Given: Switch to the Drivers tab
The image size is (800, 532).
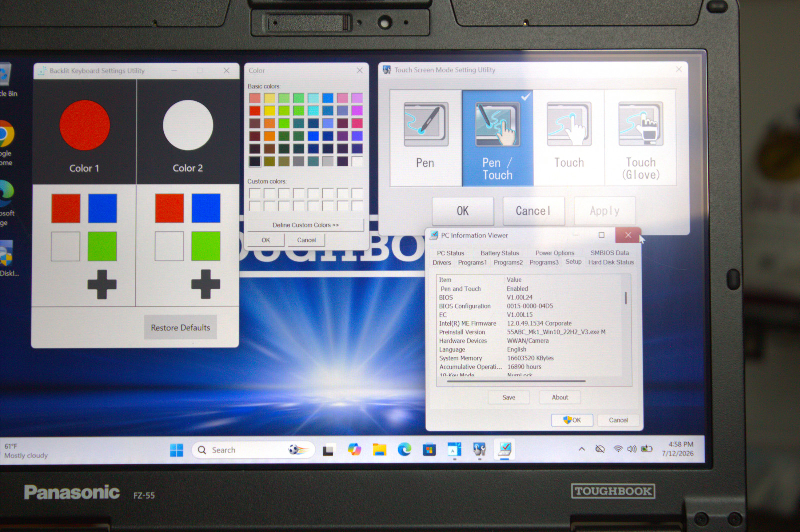Looking at the screenshot, I should click(442, 263).
